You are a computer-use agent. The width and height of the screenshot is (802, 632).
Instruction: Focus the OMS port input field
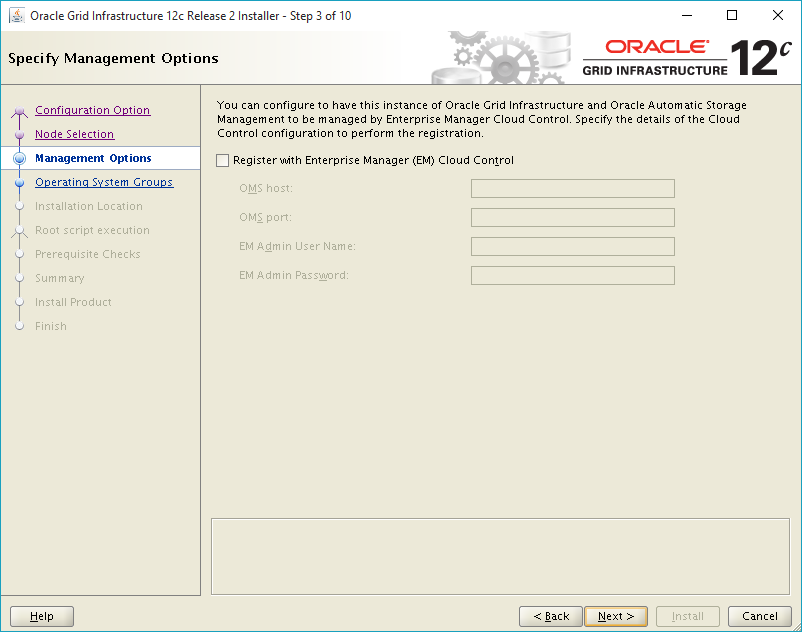click(572, 217)
